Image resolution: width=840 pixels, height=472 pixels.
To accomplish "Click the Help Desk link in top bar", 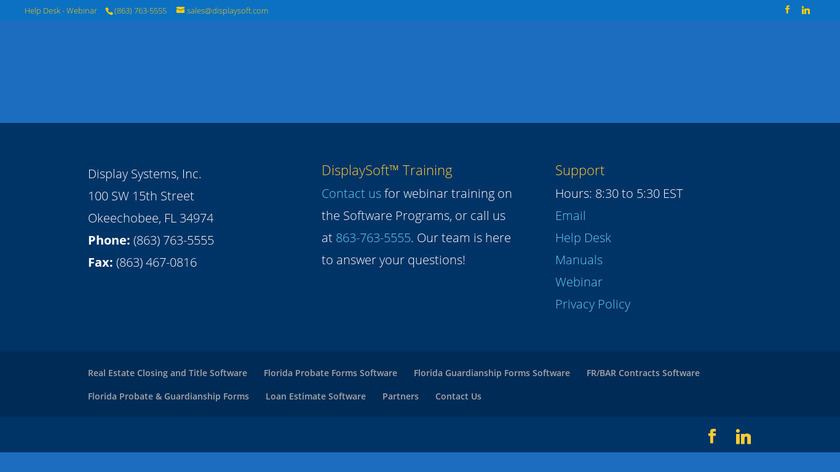I will (x=43, y=11).
